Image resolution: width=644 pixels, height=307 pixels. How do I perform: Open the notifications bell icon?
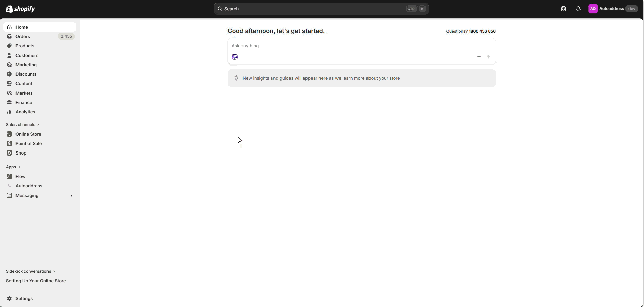click(578, 9)
